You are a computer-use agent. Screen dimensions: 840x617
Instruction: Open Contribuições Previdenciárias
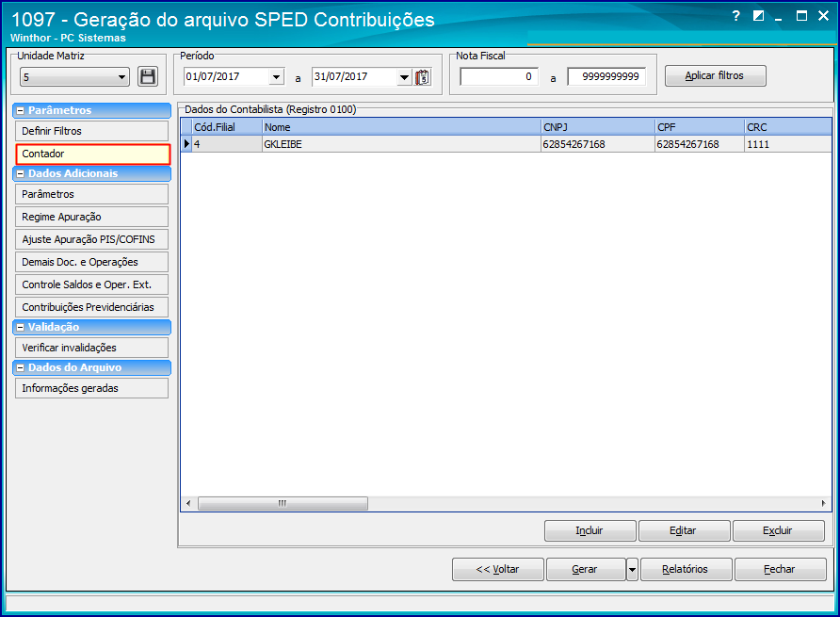point(91,307)
